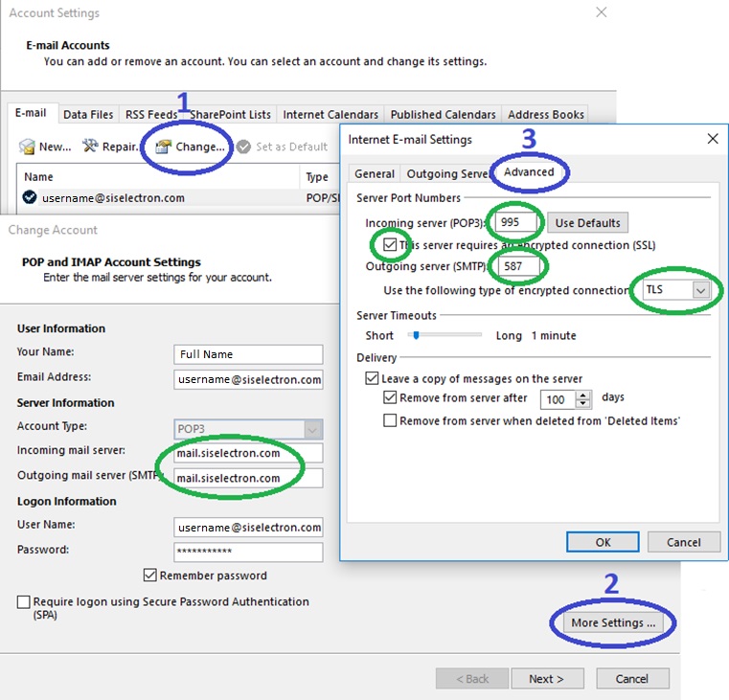Uncheck Remember password
Screen dimensions: 729x700
tap(149, 576)
